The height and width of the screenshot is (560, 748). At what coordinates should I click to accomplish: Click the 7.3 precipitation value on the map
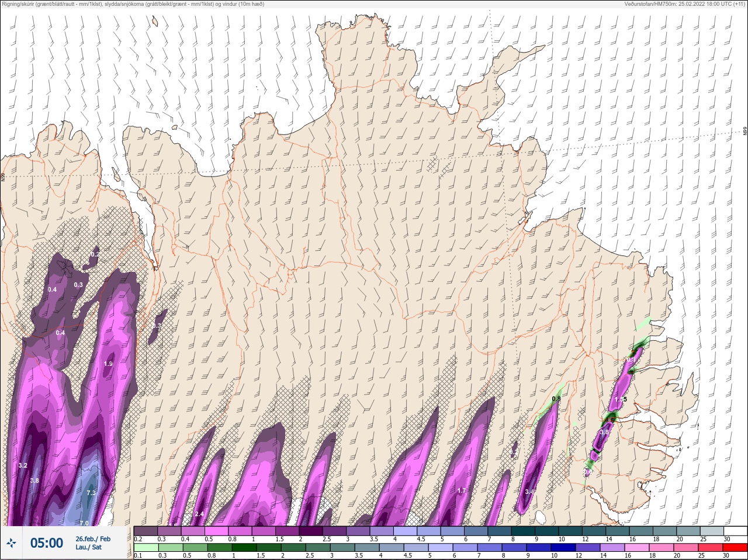click(x=91, y=493)
